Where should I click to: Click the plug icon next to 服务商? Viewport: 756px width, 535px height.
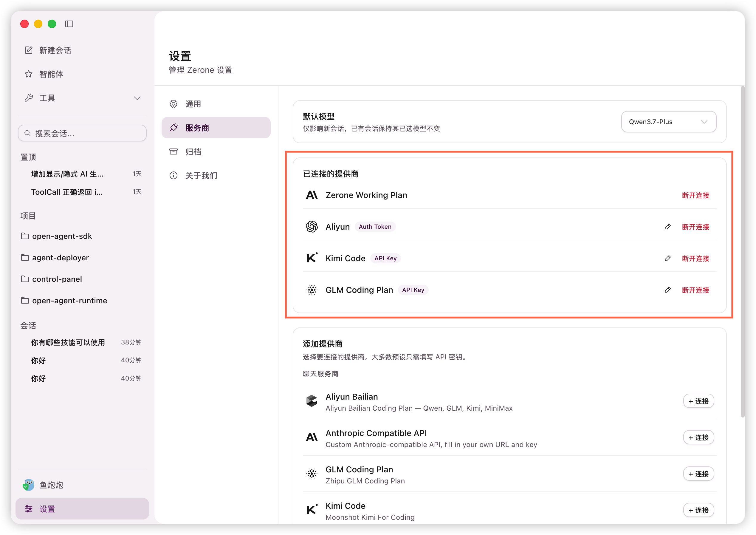coord(173,128)
